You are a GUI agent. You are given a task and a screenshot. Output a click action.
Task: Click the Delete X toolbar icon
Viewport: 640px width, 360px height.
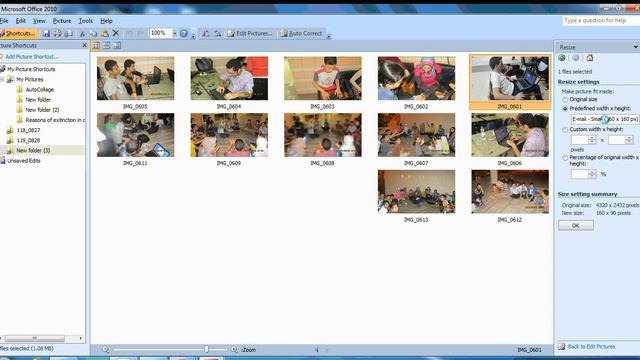point(116,33)
